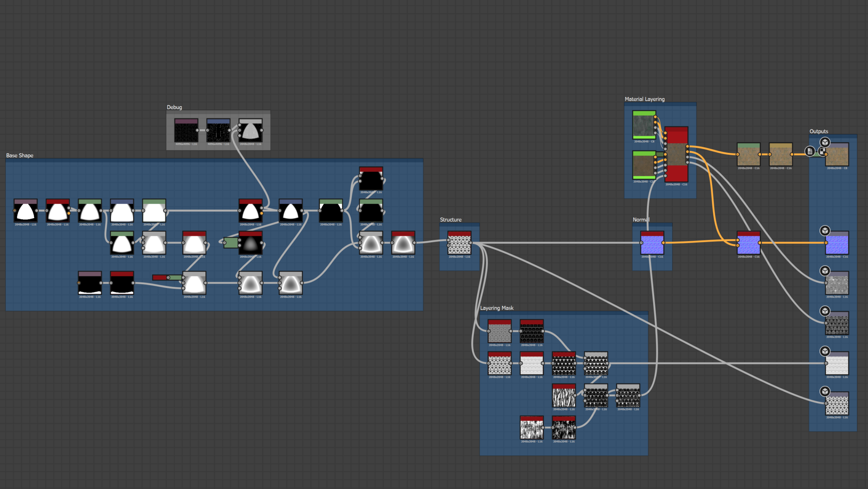Click the document badge icon beside Outputs frame

[x=809, y=151]
